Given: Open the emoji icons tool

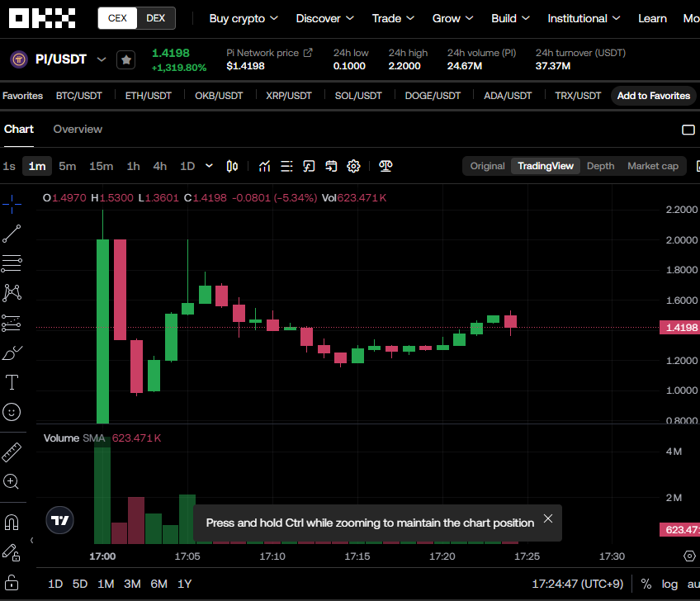Looking at the screenshot, I should (x=12, y=412).
